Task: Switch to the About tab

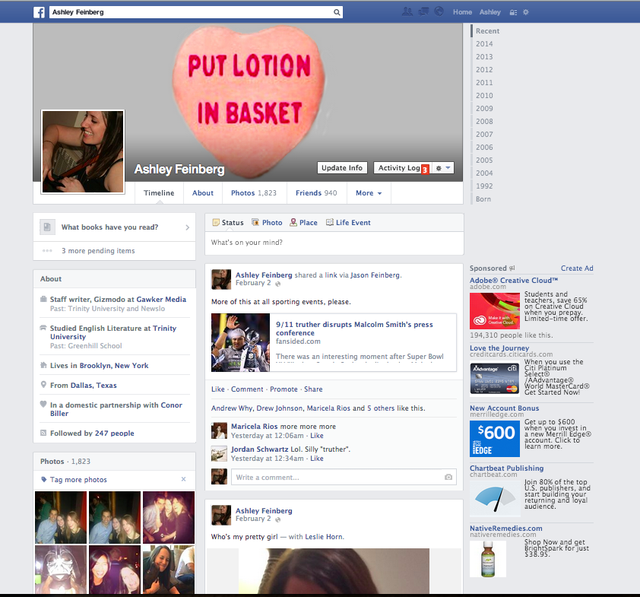Action: point(203,193)
